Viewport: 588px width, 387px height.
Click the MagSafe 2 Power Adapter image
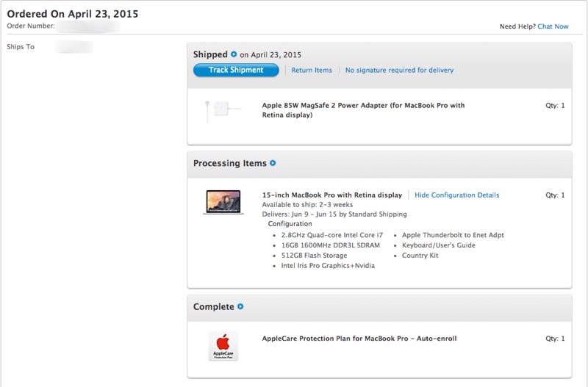tap(223, 111)
